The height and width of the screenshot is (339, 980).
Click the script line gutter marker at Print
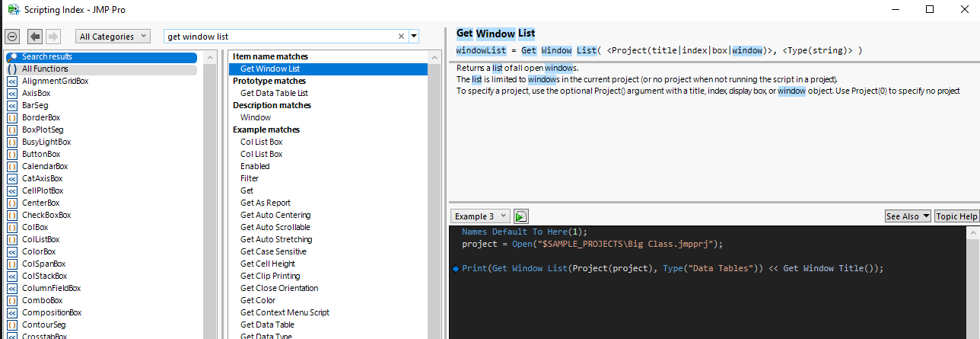click(455, 269)
